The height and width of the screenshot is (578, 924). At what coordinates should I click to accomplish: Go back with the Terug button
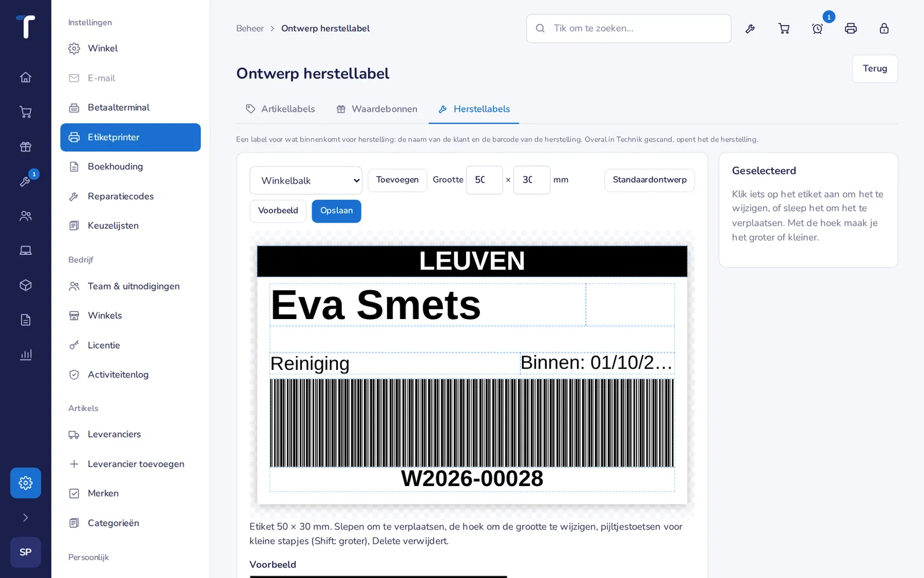pyautogui.click(x=875, y=69)
